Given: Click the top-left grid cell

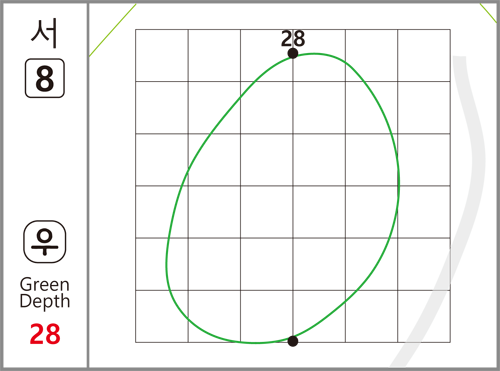Looking at the screenshot, I should [x=162, y=55].
